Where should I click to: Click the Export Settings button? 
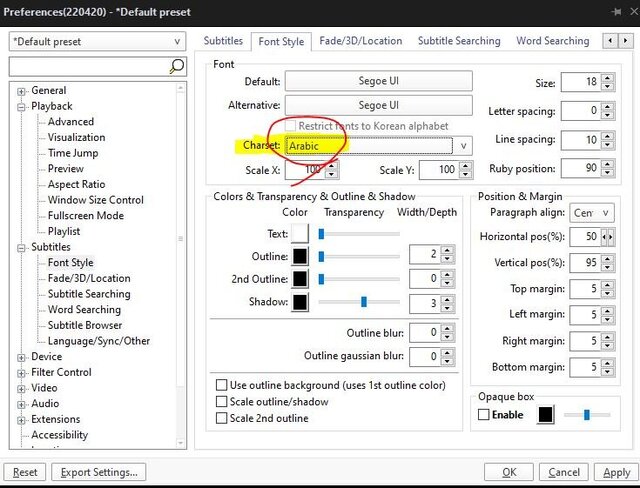pyautogui.click(x=99, y=472)
